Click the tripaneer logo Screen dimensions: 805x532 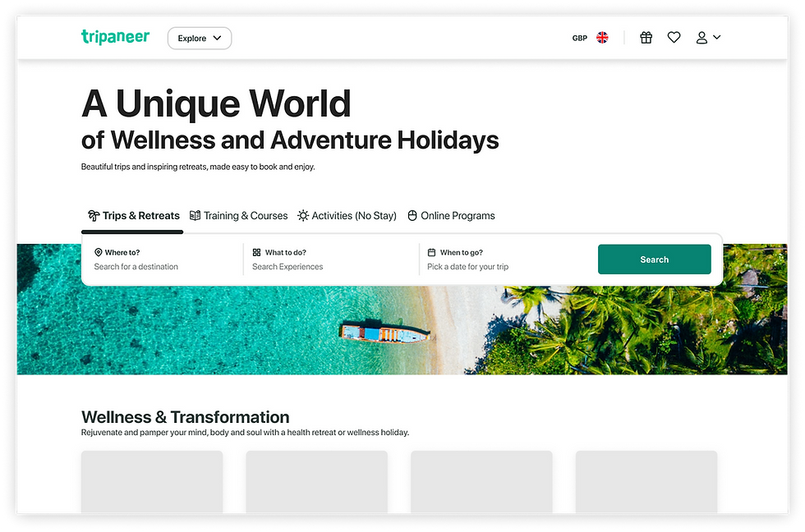(115, 36)
